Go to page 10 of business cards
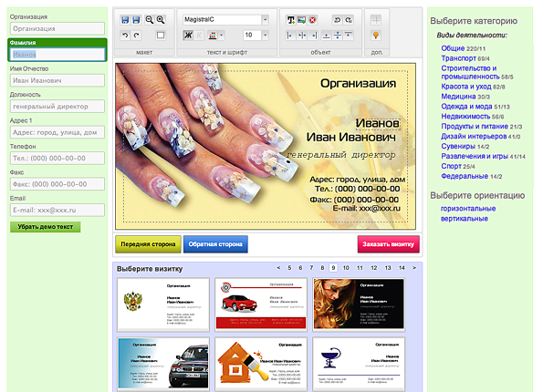This screenshot has width=543, height=392. pyautogui.click(x=346, y=268)
